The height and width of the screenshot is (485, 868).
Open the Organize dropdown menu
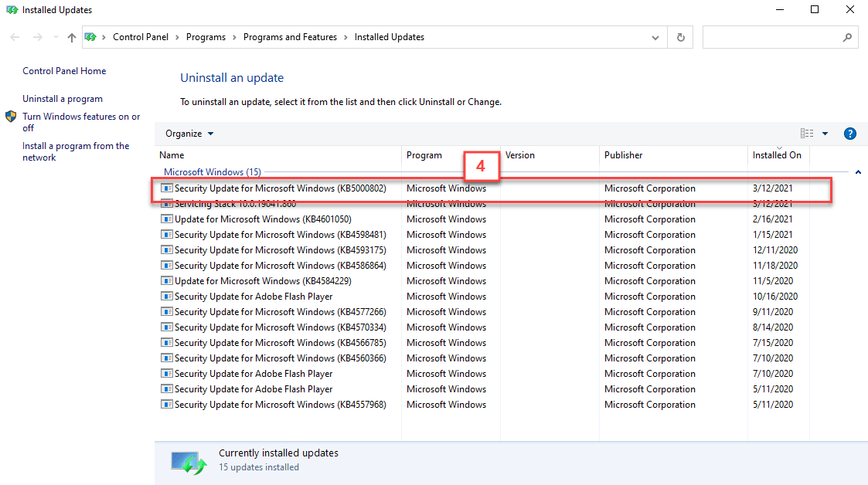pyautogui.click(x=189, y=134)
